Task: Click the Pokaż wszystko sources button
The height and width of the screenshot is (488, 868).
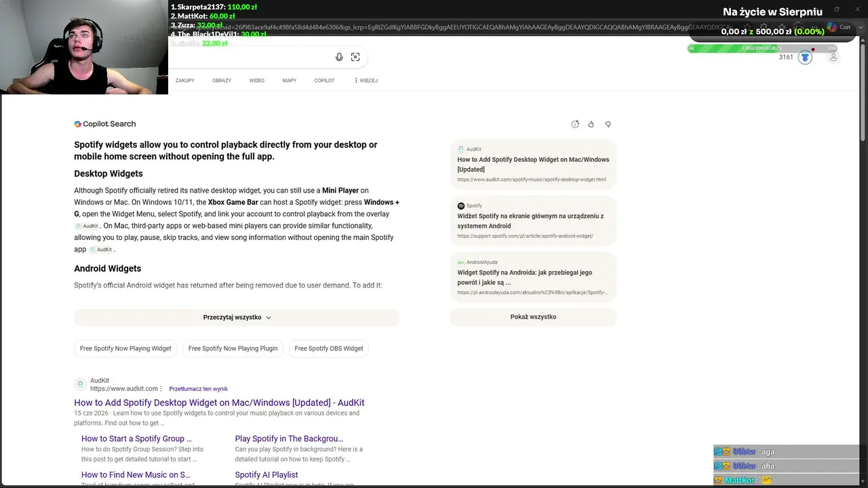Action: coord(533,317)
